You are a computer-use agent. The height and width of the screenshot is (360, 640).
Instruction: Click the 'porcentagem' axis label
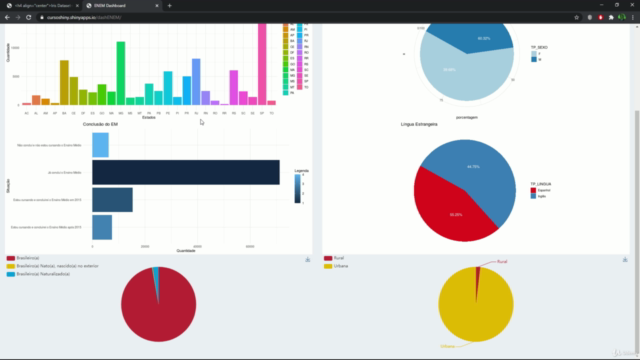(467, 118)
